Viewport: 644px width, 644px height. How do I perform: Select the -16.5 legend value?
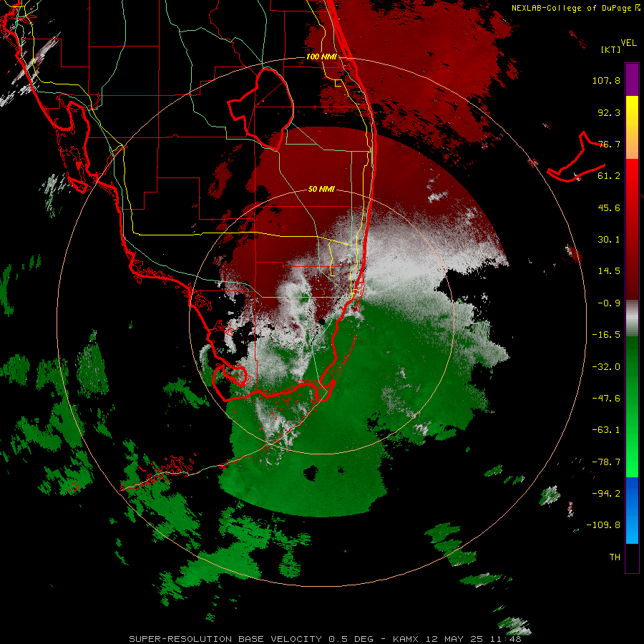[x=606, y=335]
